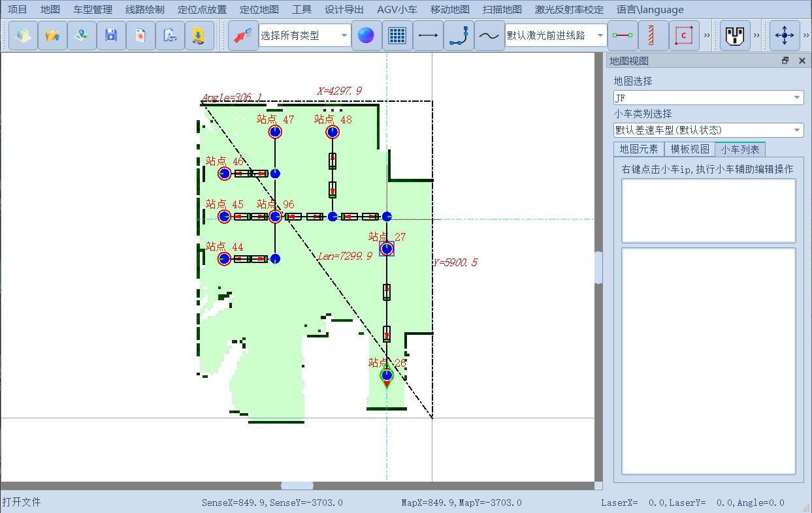Click the file with vehicle icon

click(170, 35)
